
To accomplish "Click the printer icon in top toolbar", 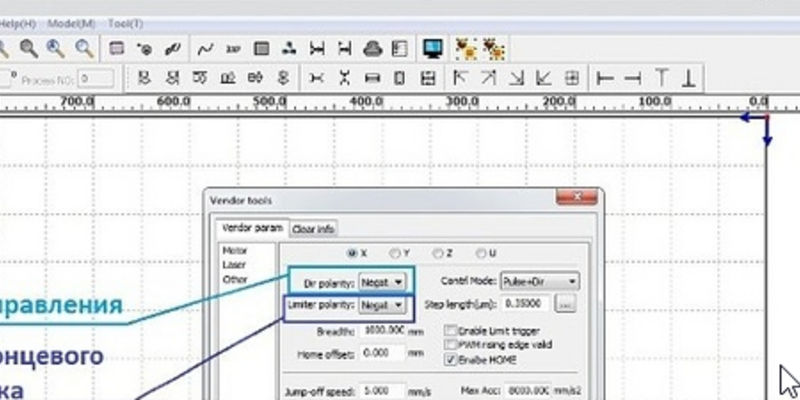I will tap(372, 48).
